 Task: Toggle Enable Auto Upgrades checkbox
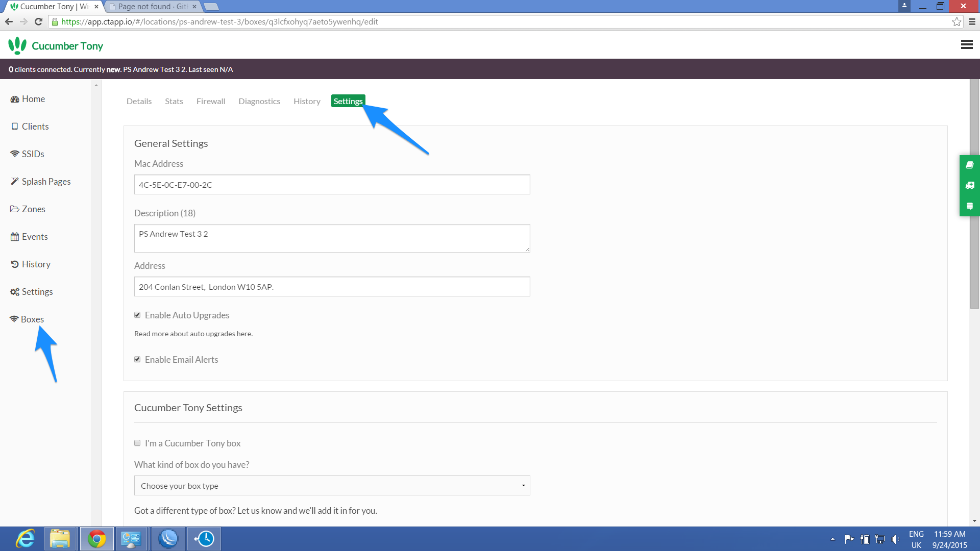click(x=137, y=315)
